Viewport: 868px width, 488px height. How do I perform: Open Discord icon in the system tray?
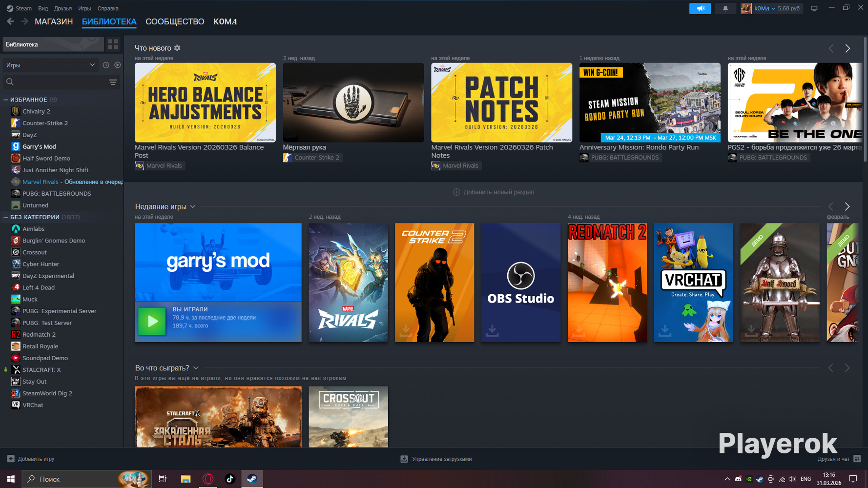click(x=738, y=479)
